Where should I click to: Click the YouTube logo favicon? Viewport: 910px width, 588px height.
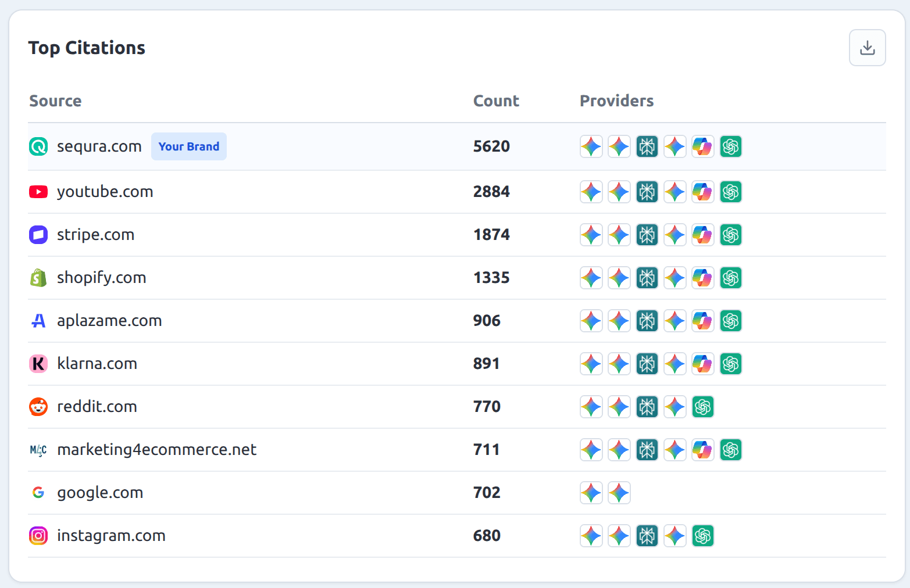pos(38,192)
